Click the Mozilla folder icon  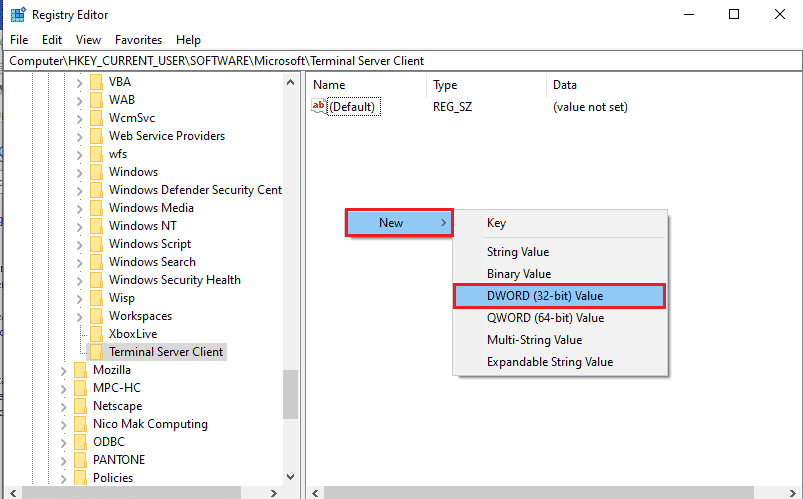(80, 370)
